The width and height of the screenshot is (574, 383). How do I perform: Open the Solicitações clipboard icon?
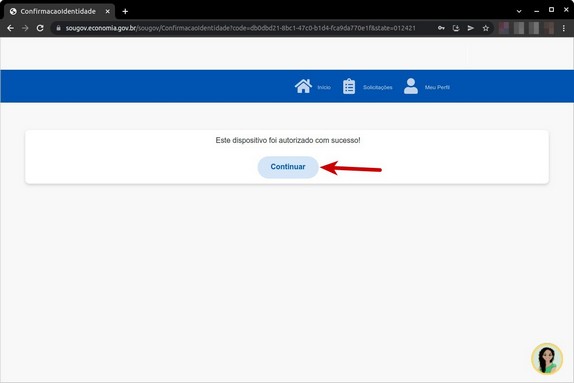pyautogui.click(x=349, y=86)
